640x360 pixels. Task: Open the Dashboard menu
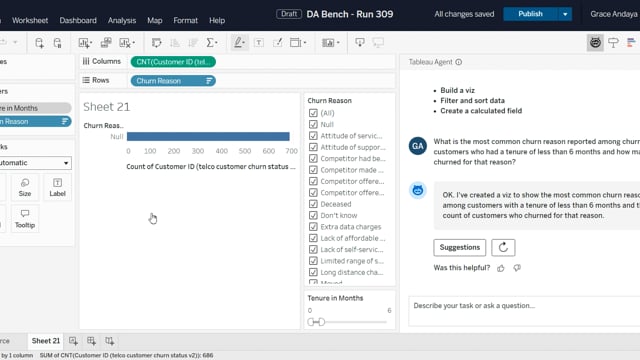78,20
